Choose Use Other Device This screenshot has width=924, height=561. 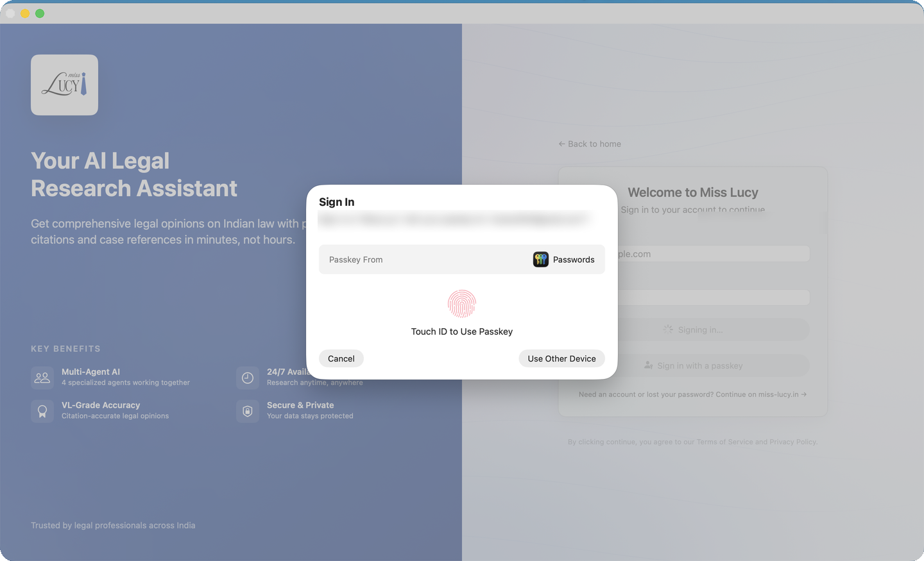click(561, 358)
